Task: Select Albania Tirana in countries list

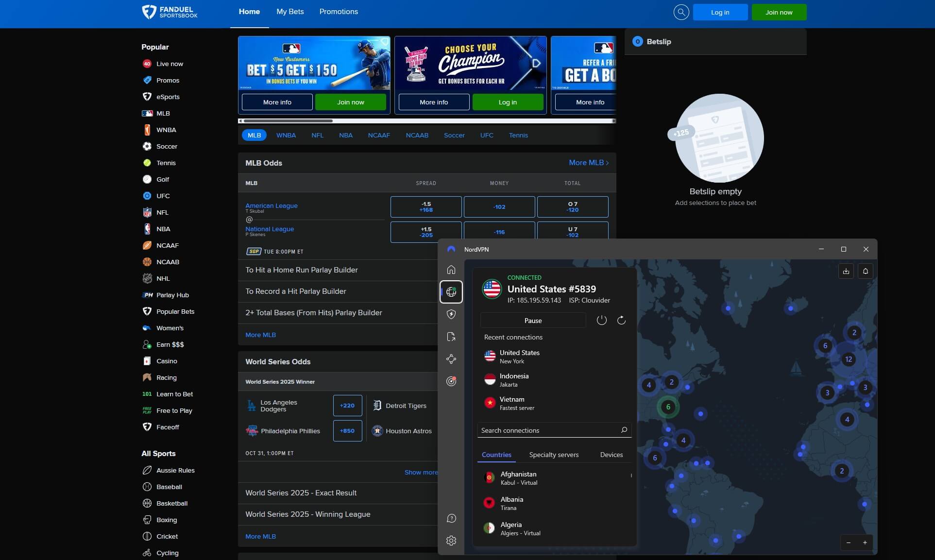Action: click(x=554, y=503)
